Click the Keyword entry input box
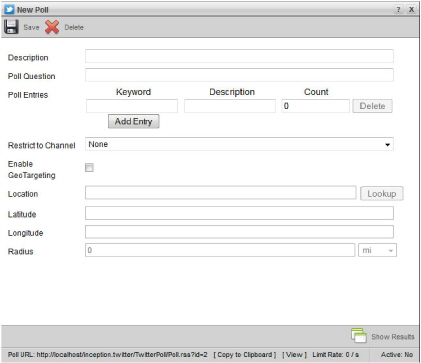The width and height of the screenshot is (421, 363). (x=132, y=106)
